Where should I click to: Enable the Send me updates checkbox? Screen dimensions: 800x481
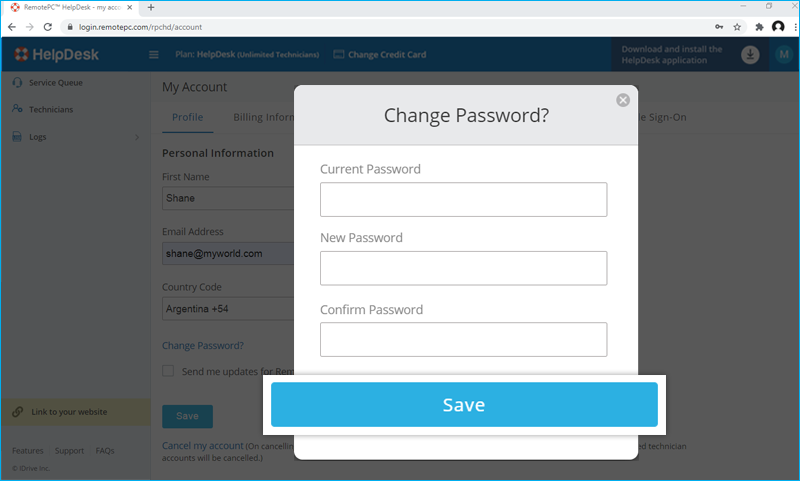coord(168,371)
